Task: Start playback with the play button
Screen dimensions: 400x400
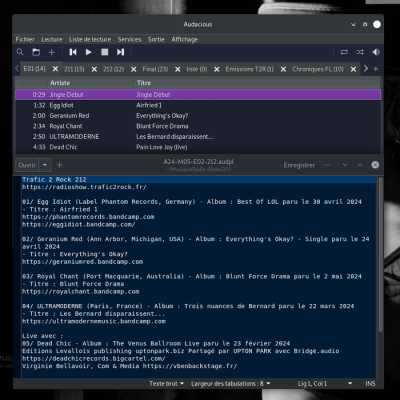Action: click(x=89, y=52)
